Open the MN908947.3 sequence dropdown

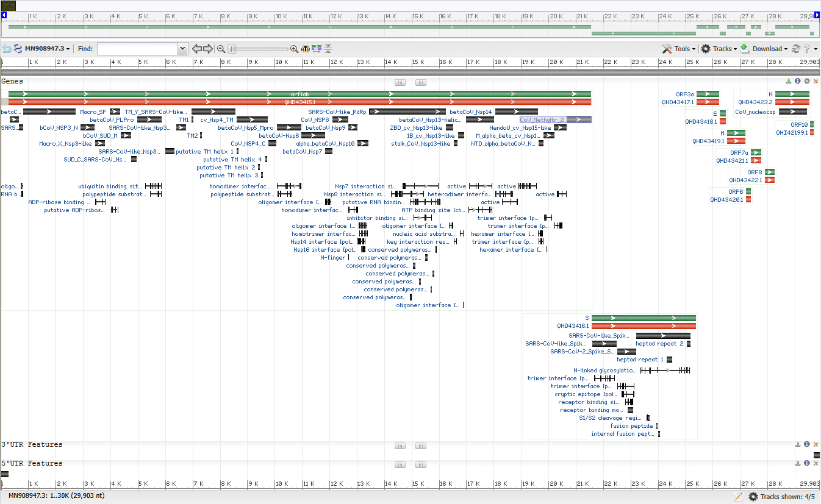tap(46, 49)
